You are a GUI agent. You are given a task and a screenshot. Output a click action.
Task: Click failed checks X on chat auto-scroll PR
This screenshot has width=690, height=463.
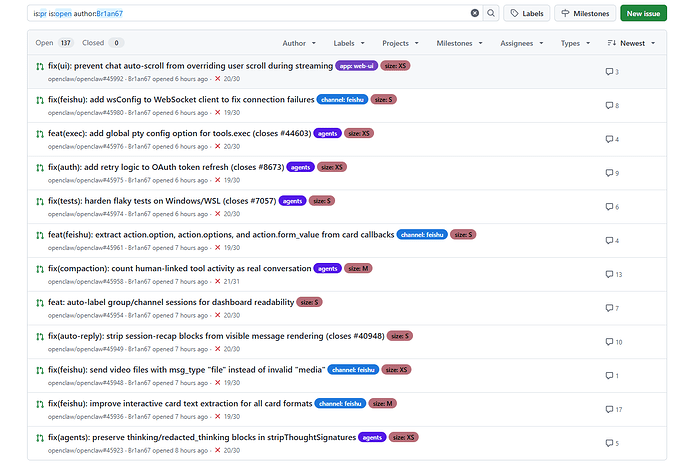pos(217,79)
